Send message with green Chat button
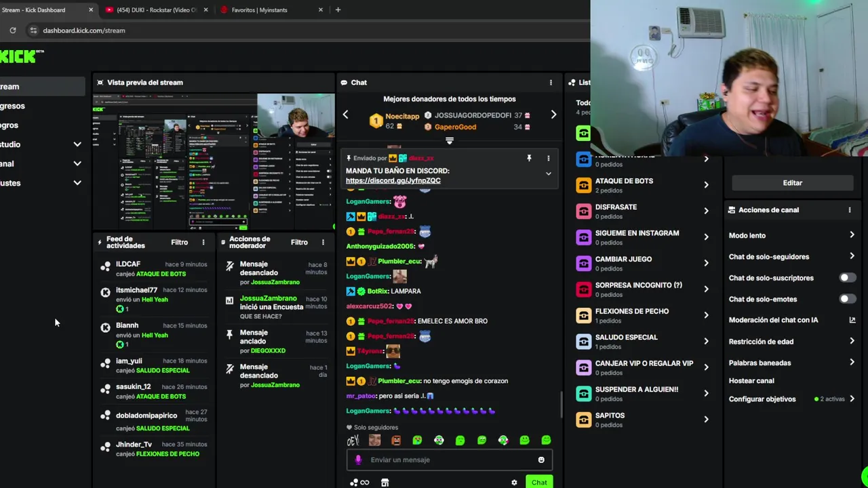This screenshot has width=868, height=488. [x=539, y=483]
